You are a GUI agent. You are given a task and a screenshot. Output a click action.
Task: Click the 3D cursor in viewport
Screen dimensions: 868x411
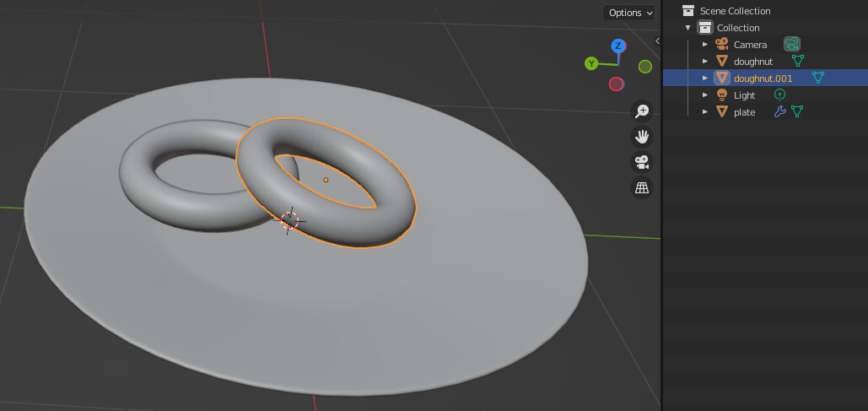[289, 220]
